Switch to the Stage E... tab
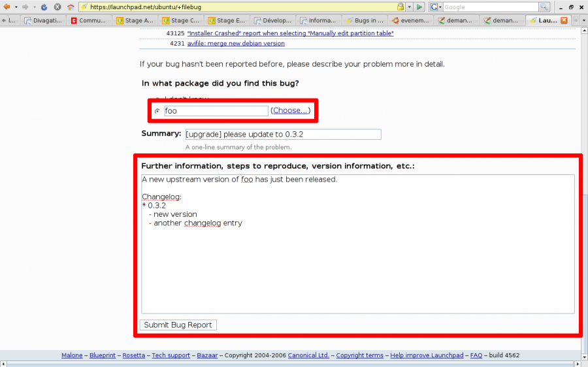588x367 pixels. click(x=227, y=20)
